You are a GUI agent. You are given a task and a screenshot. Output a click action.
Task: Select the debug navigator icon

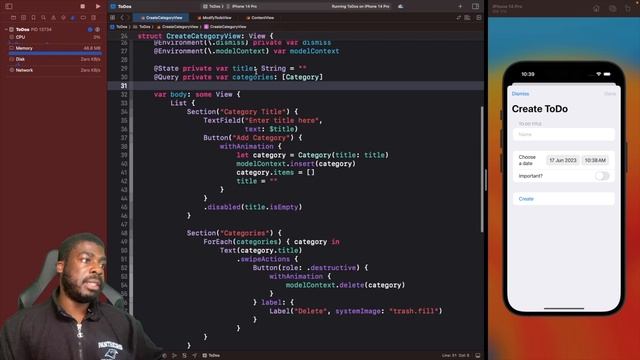(x=73, y=18)
